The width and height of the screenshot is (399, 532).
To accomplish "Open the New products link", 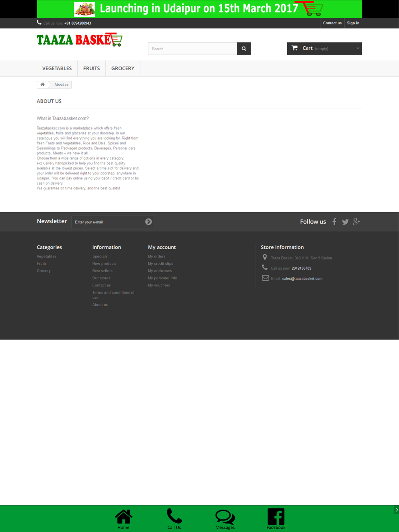I will click(x=104, y=264).
